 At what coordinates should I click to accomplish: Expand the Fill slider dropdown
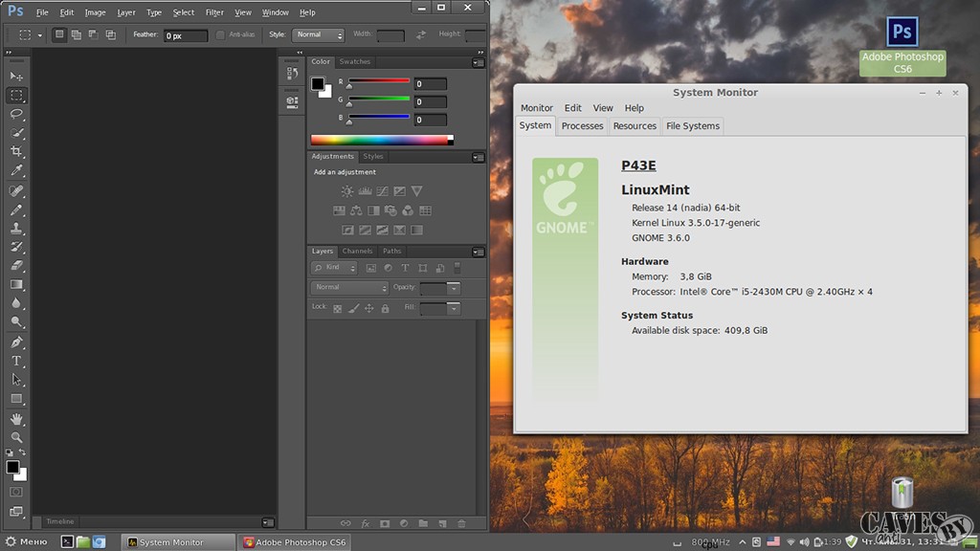(454, 309)
